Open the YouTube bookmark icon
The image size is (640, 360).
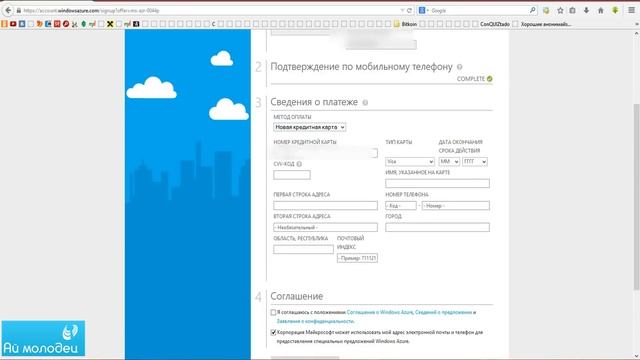[x=13, y=24]
